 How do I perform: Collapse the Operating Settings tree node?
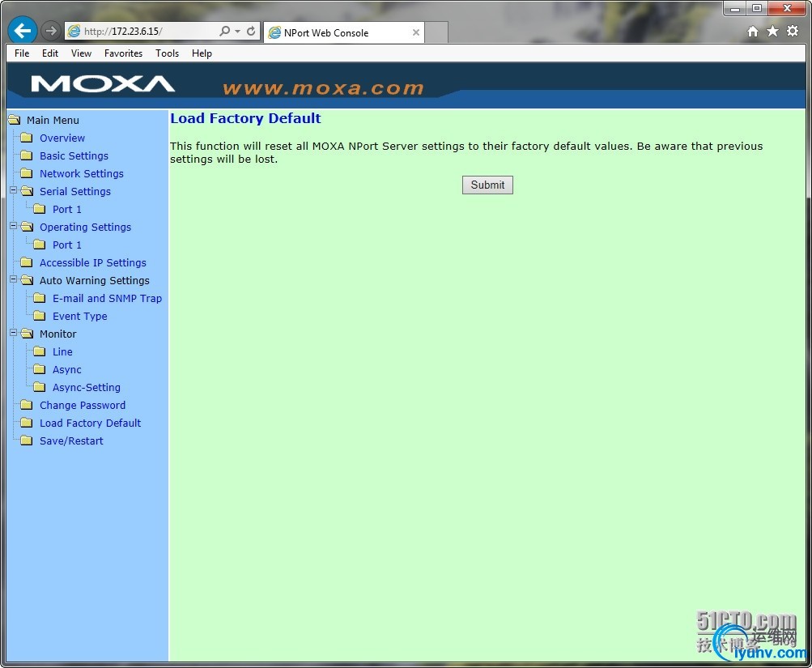click(x=14, y=226)
